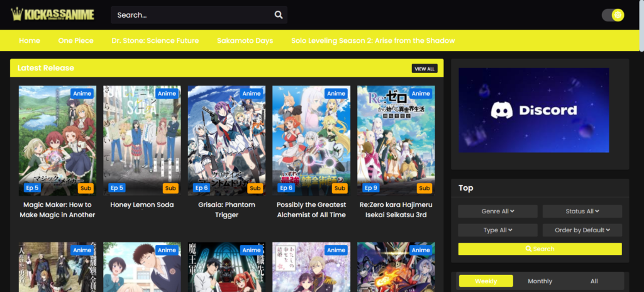Open Dr. Stone: Science Future menu link
Screen dimensions: 644x292
pos(155,41)
